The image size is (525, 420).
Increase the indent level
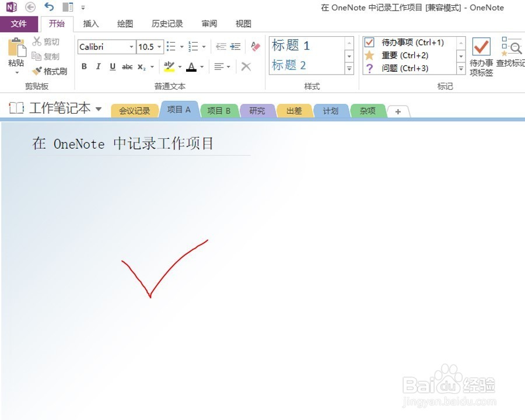[x=236, y=47]
